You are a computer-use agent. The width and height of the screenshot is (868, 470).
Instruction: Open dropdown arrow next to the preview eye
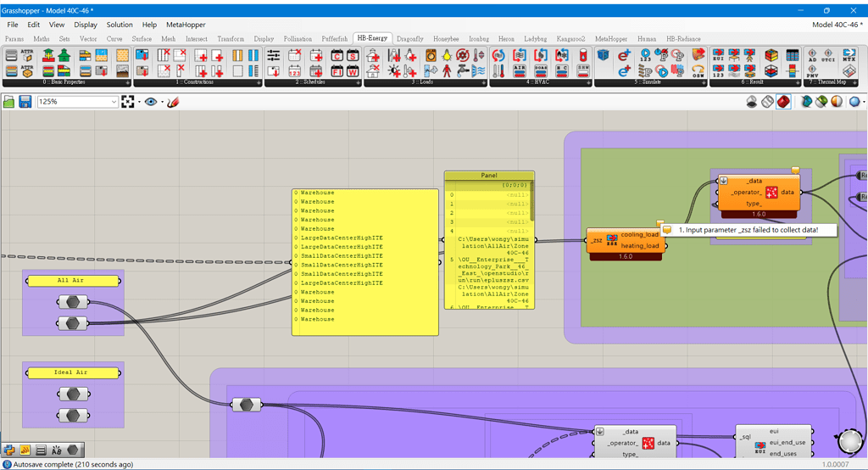click(162, 102)
